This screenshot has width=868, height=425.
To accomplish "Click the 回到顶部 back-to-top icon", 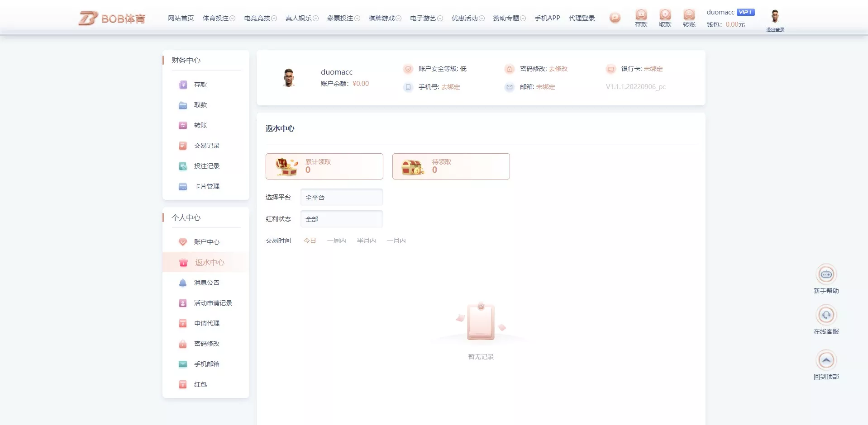I will point(826,360).
